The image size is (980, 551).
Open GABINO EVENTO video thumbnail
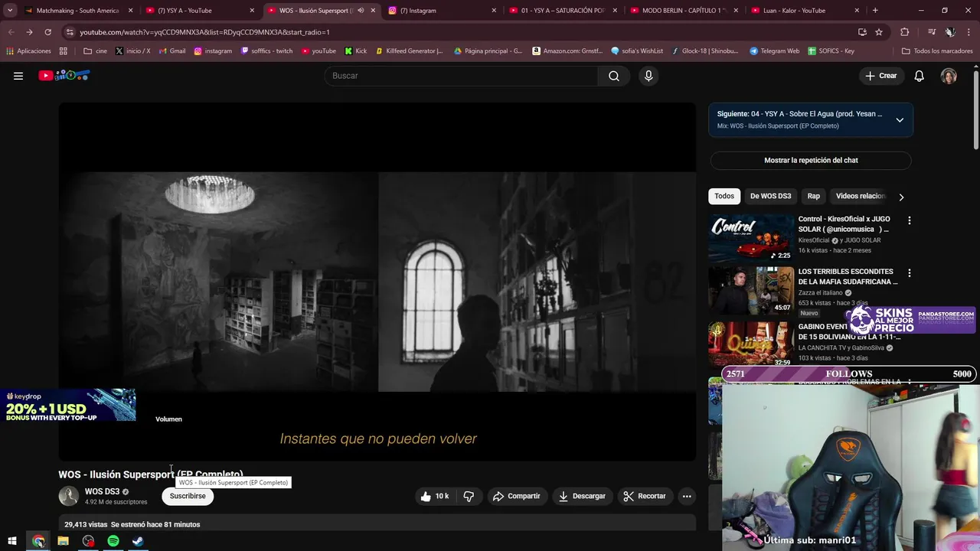pos(751,343)
